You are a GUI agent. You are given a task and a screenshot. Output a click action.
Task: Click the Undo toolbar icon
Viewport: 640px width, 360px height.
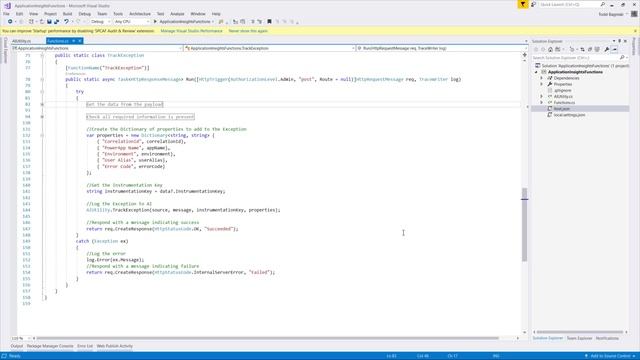click(66, 22)
